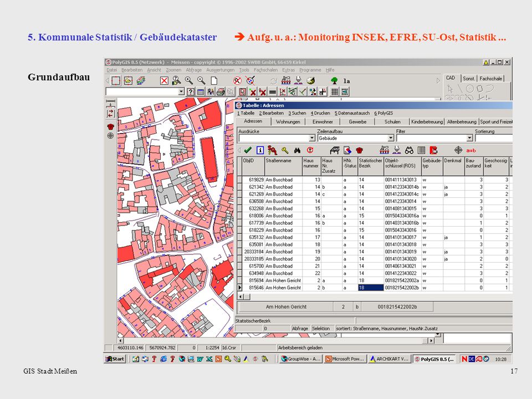Open the Ausdrücke dropdown
The height and width of the screenshot is (399, 532).
click(x=312, y=138)
